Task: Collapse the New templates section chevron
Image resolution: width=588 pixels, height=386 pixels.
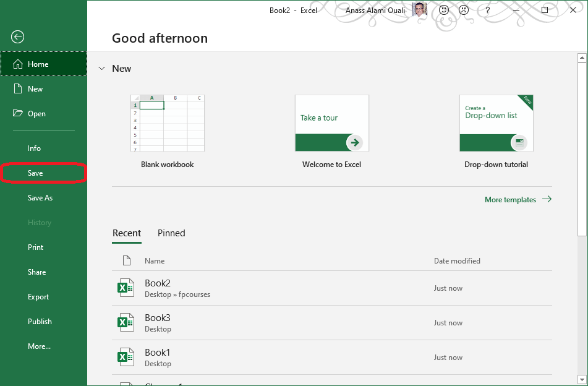Action: coord(101,69)
